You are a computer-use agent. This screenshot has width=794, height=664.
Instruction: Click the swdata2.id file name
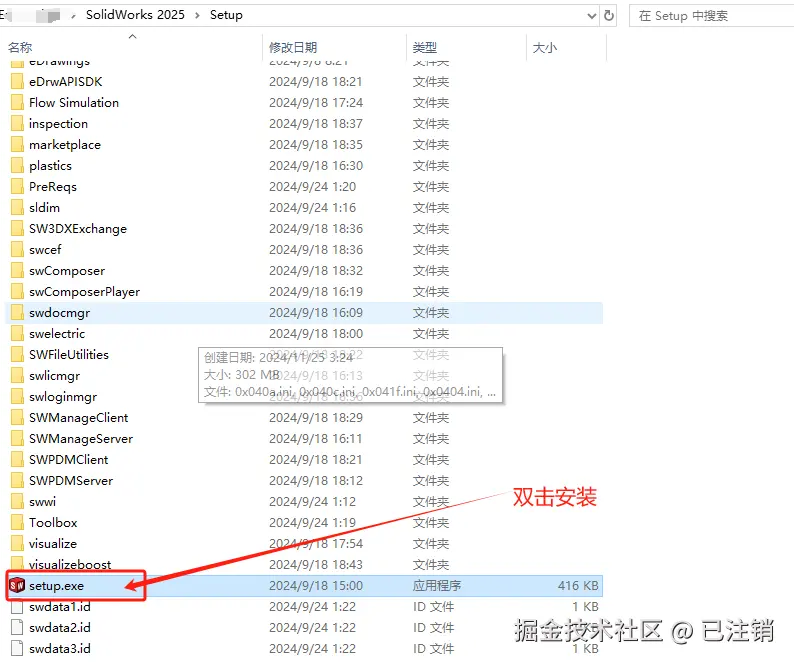[60, 628]
